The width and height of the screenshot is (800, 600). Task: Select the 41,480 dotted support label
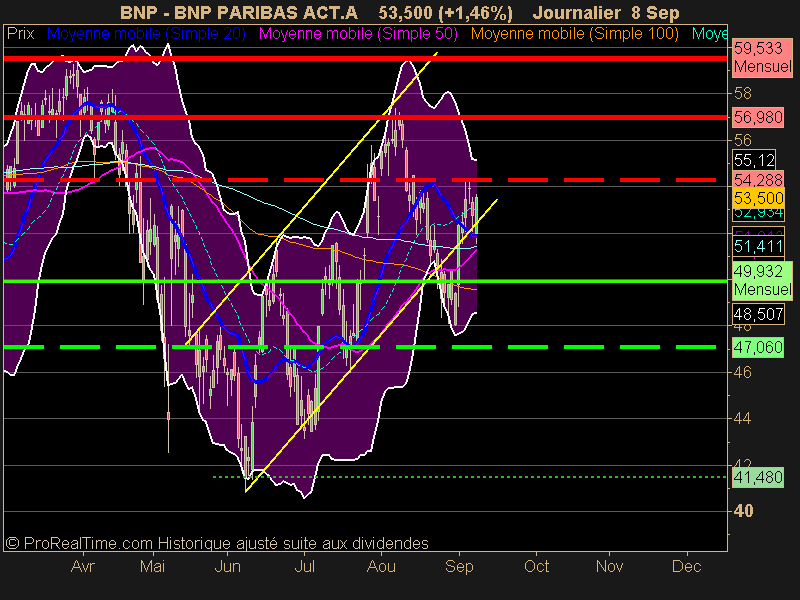pos(758,478)
